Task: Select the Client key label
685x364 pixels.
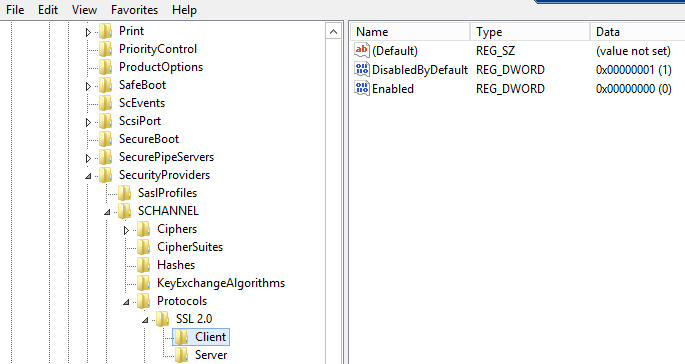Action: (211, 337)
